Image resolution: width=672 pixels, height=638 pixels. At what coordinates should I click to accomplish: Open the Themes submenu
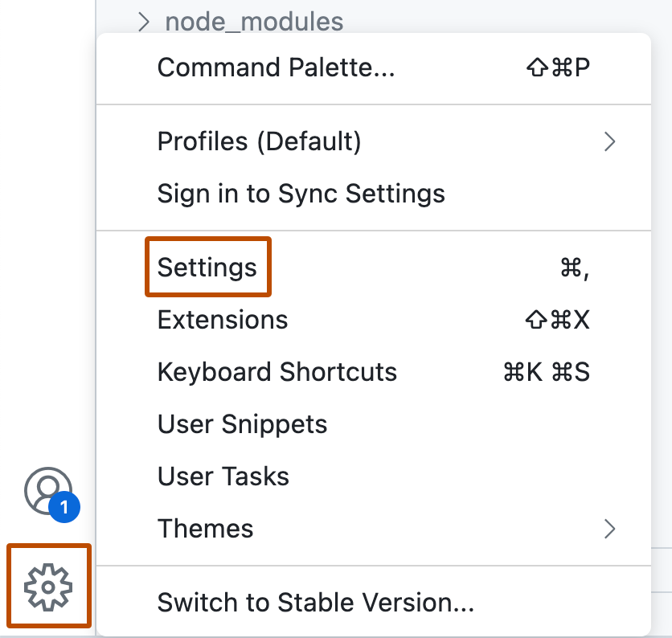pos(205,529)
